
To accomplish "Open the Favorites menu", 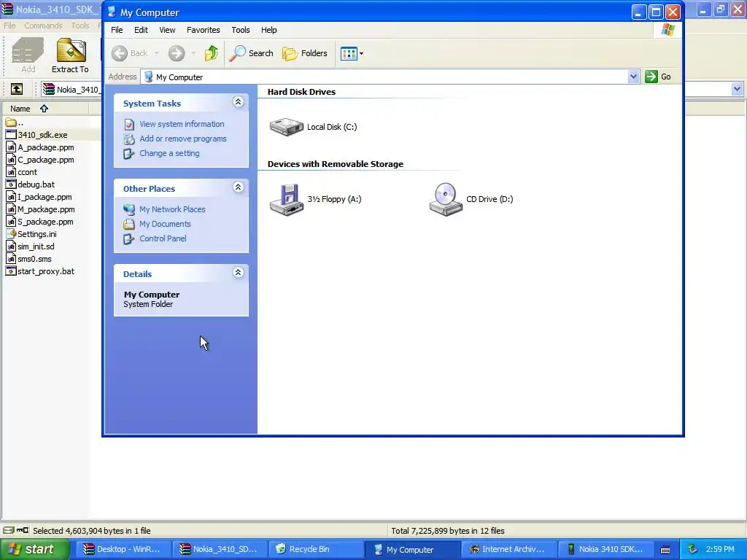I will (x=204, y=30).
